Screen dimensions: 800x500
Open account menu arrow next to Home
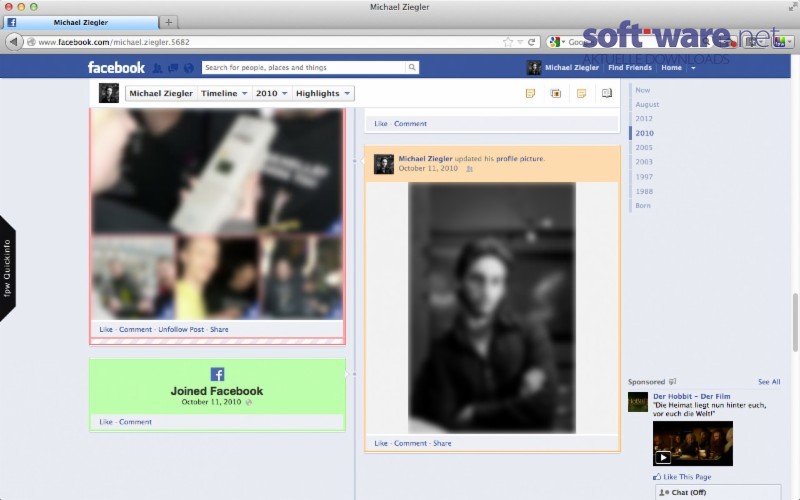click(x=693, y=68)
